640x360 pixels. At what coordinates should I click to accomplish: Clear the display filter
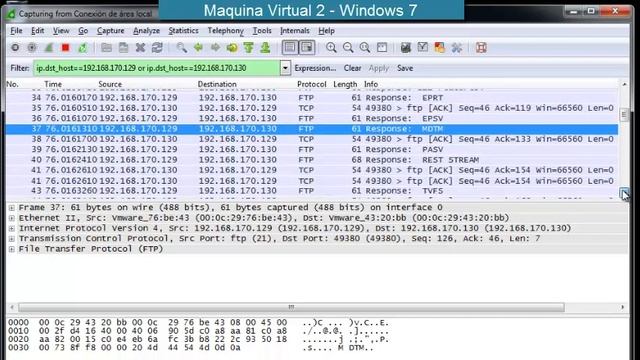coord(352,68)
